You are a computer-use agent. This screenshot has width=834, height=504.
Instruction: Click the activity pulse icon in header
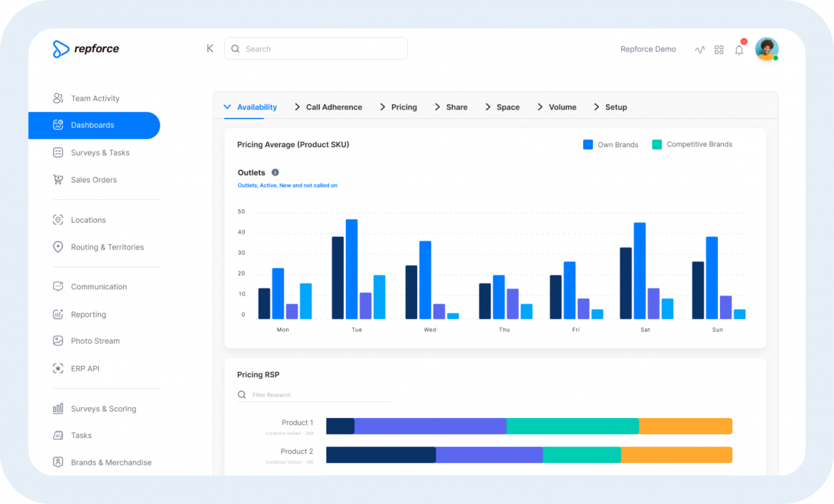tap(699, 49)
